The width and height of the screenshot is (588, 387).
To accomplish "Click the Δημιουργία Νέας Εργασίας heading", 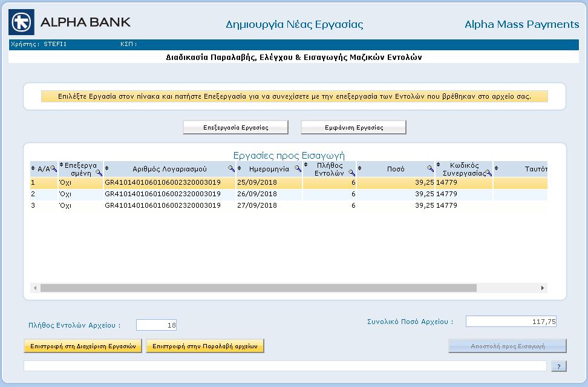I will 295,25.
